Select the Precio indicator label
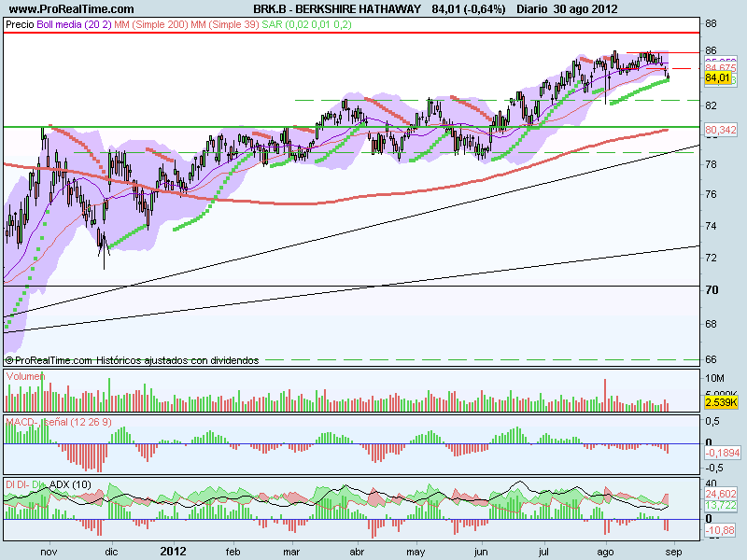The width and height of the screenshot is (747, 560). click(20, 24)
